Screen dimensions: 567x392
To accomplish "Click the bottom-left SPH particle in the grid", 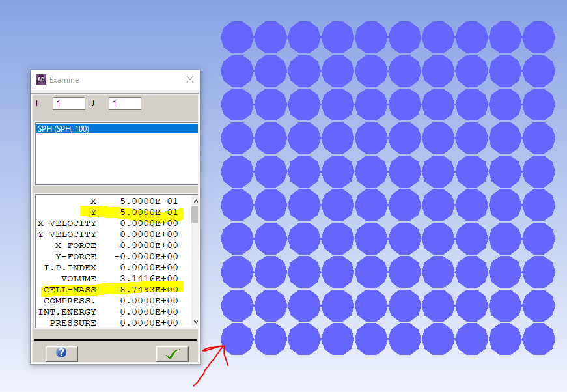I will (x=237, y=339).
